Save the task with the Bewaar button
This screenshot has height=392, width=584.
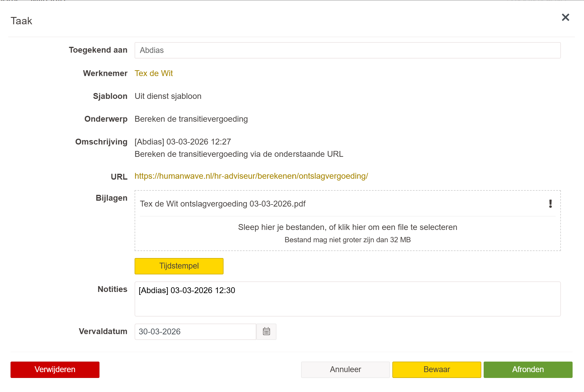pyautogui.click(x=437, y=369)
